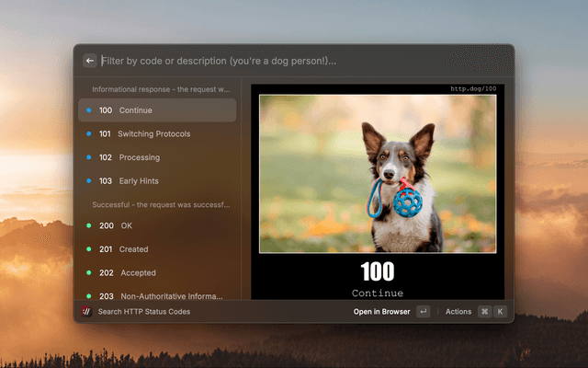Open the Actions menu

point(458,312)
